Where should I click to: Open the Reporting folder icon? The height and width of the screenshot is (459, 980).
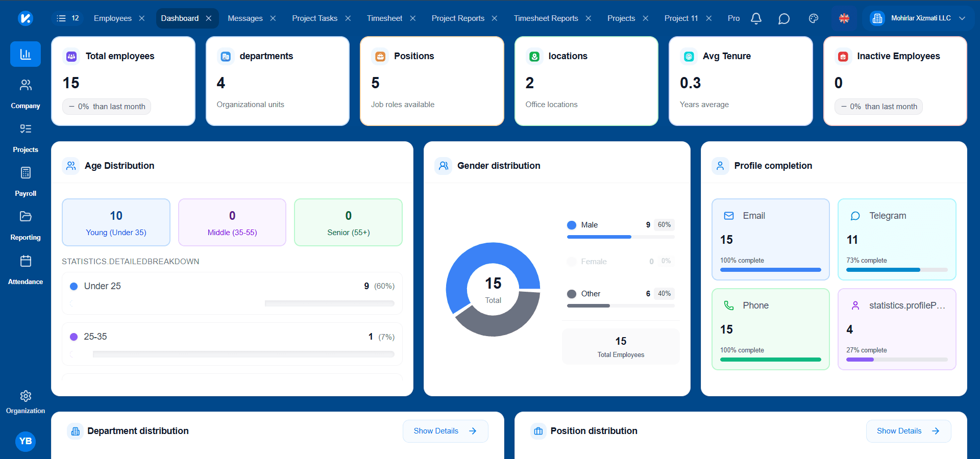[25, 216]
